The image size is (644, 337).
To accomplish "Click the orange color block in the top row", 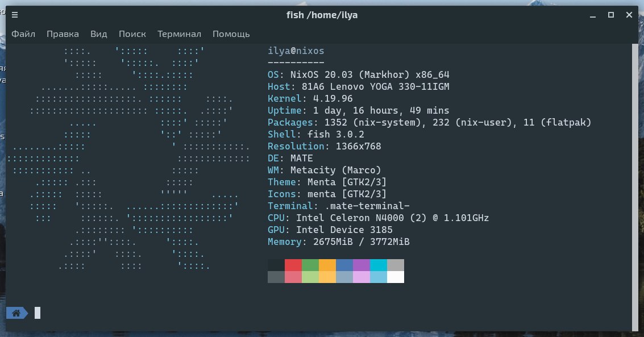I will [x=327, y=265].
